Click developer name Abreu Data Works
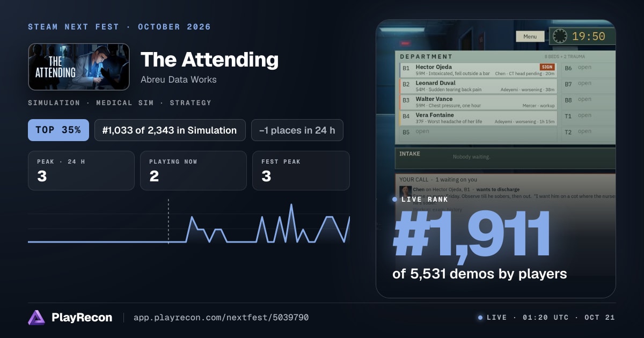The height and width of the screenshot is (338, 644). (x=179, y=79)
